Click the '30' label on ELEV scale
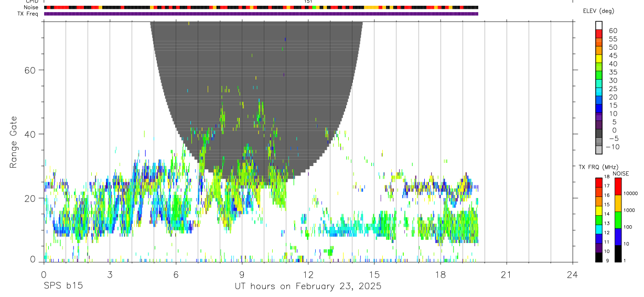644x297 pixels. [x=613, y=80]
